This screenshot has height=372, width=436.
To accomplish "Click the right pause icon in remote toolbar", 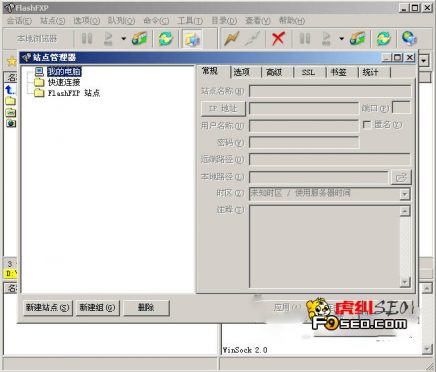I will (x=305, y=38).
